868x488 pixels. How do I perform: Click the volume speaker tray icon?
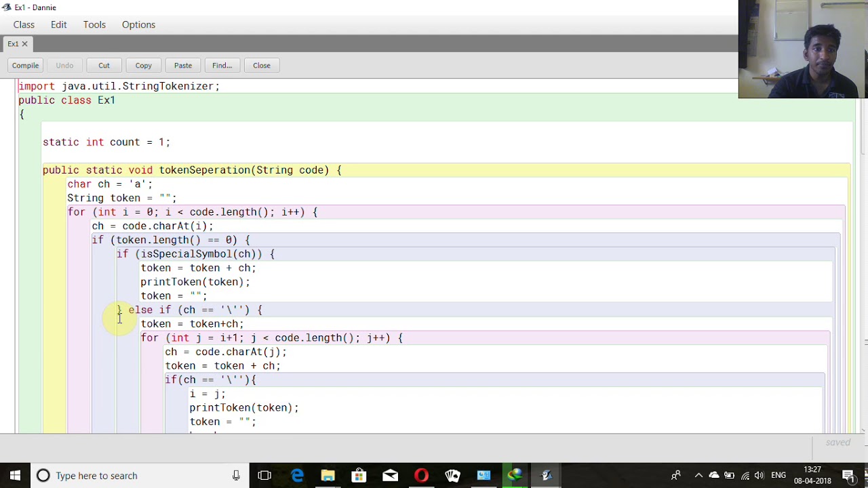pyautogui.click(x=759, y=475)
